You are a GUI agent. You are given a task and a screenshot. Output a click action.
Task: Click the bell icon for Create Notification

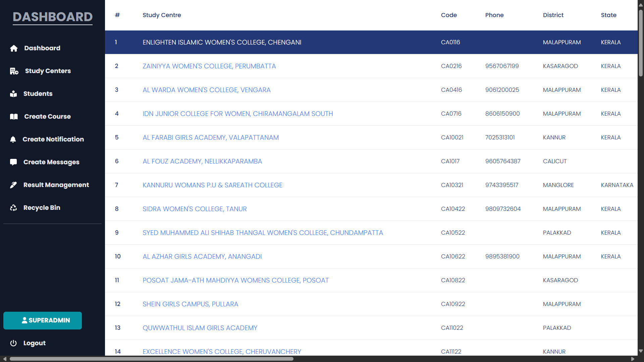(13, 139)
